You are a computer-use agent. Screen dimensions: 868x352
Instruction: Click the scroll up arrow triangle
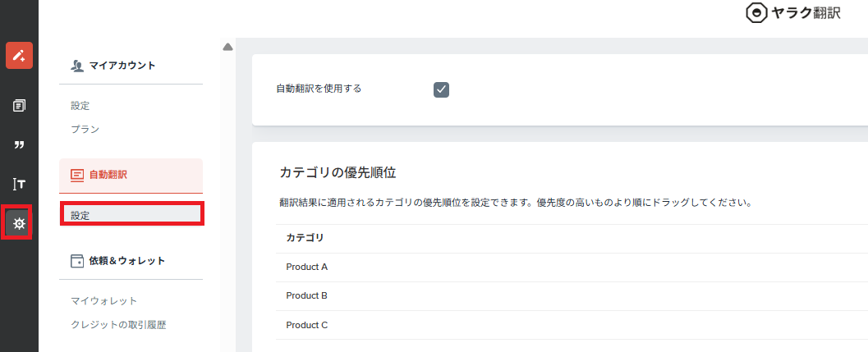[x=227, y=47]
